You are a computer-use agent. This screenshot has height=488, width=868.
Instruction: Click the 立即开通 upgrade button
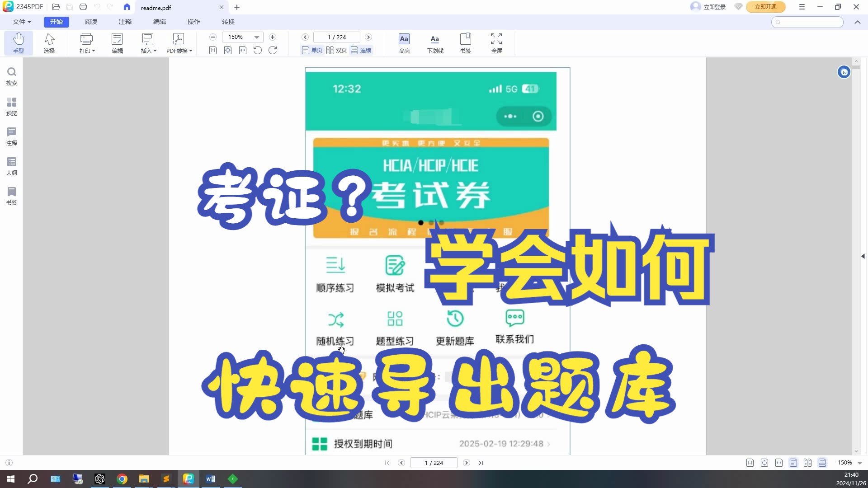[x=766, y=7]
